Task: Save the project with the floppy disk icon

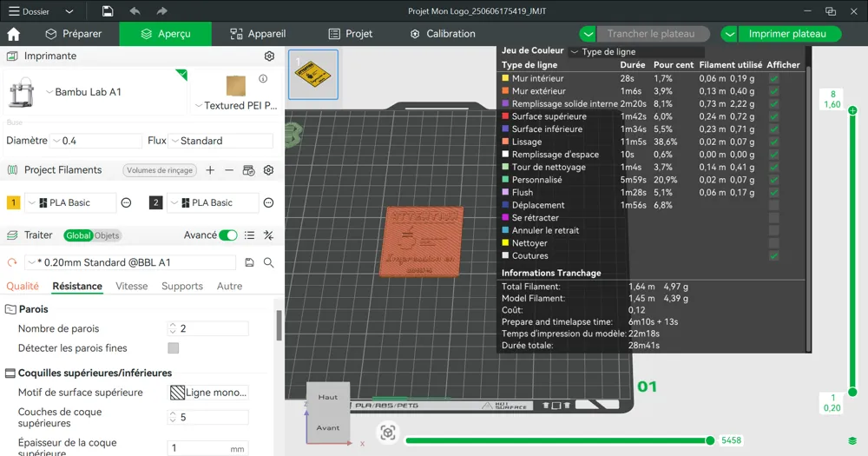Action: [108, 11]
